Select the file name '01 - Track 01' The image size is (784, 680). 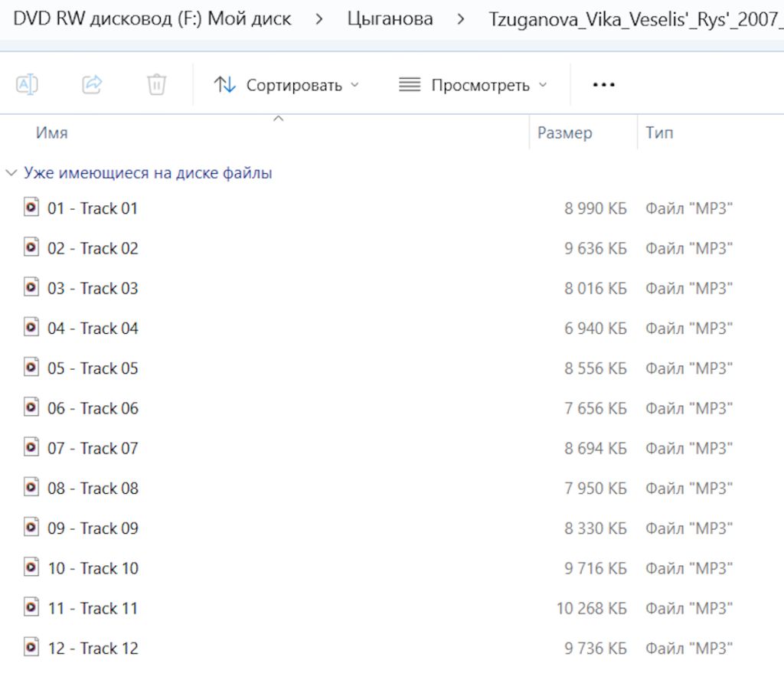pyautogui.click(x=93, y=208)
